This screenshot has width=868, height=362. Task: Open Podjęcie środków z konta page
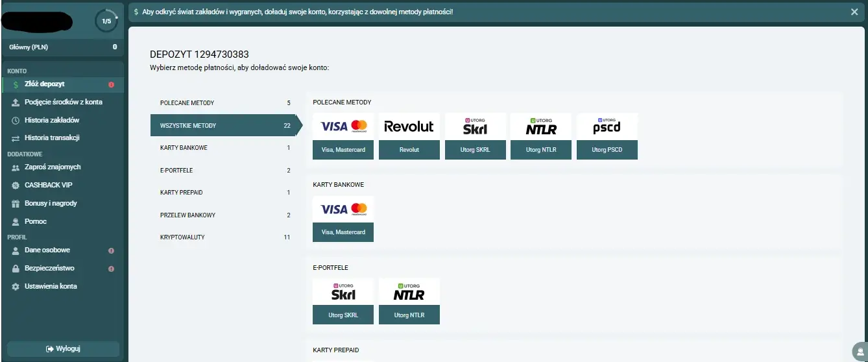pyautogui.click(x=62, y=103)
